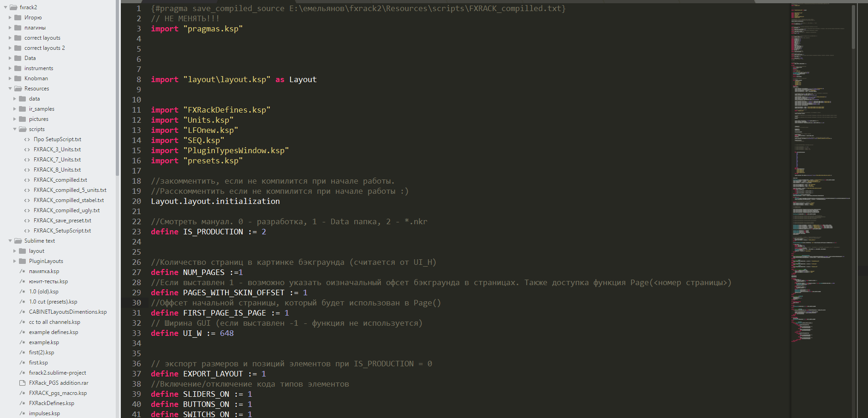The height and width of the screenshot is (418, 868).
Task: Open FXRACK_compilled_ugly.txt from the sidebar
Action: 67,210
